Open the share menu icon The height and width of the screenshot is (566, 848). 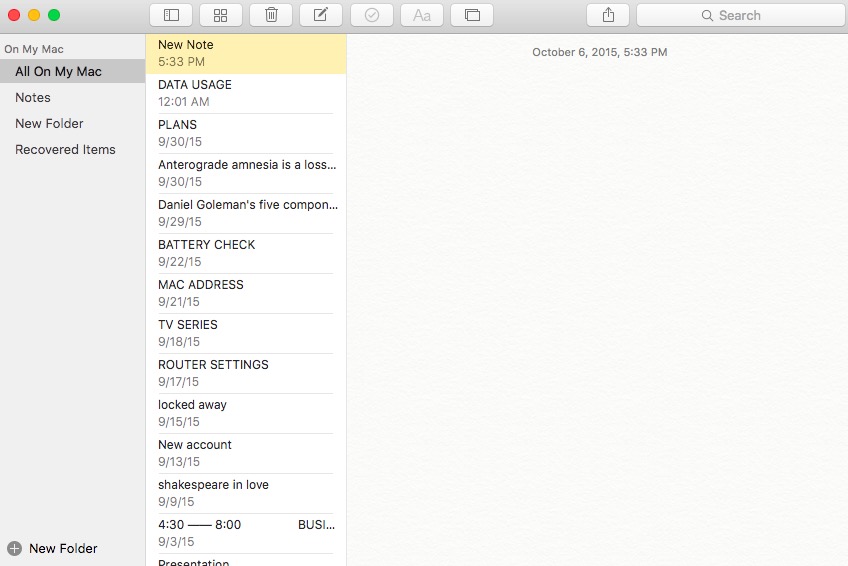pyautogui.click(x=608, y=15)
